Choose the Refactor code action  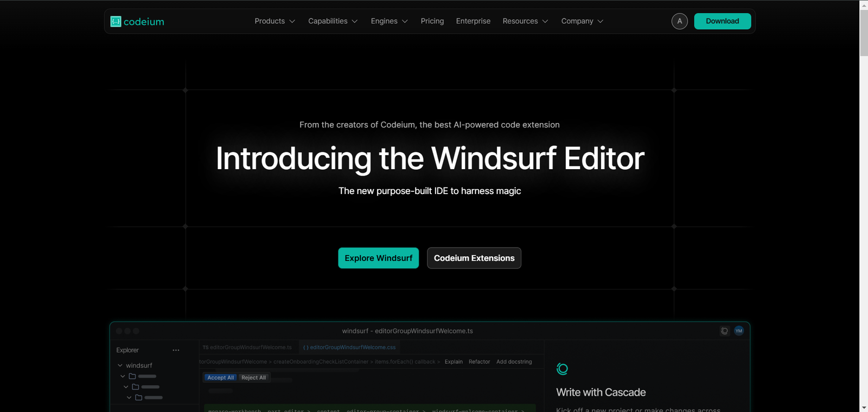(x=479, y=362)
